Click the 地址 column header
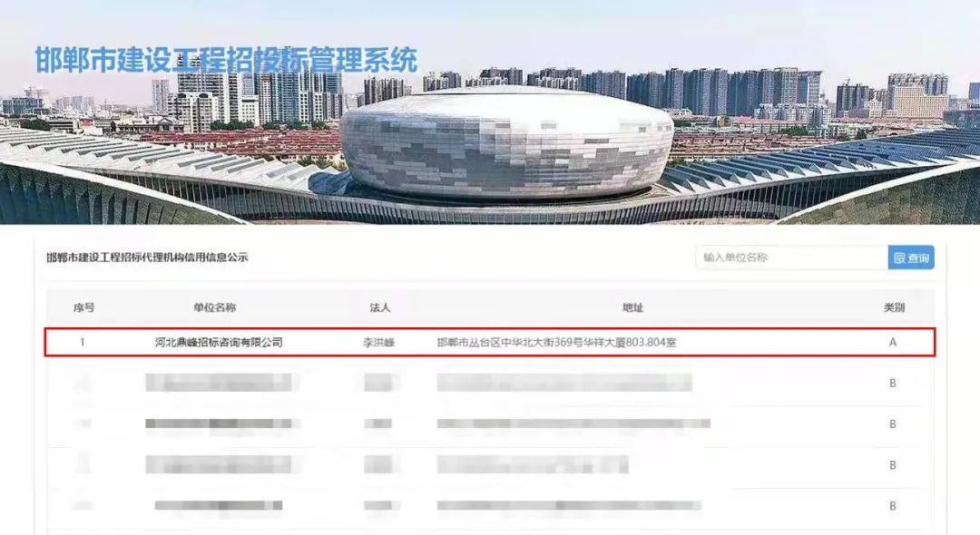Image resolution: width=980 pixels, height=535 pixels. [632, 307]
